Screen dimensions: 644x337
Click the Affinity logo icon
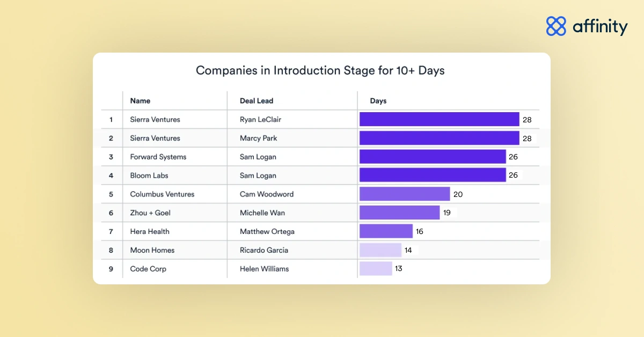pos(556,26)
